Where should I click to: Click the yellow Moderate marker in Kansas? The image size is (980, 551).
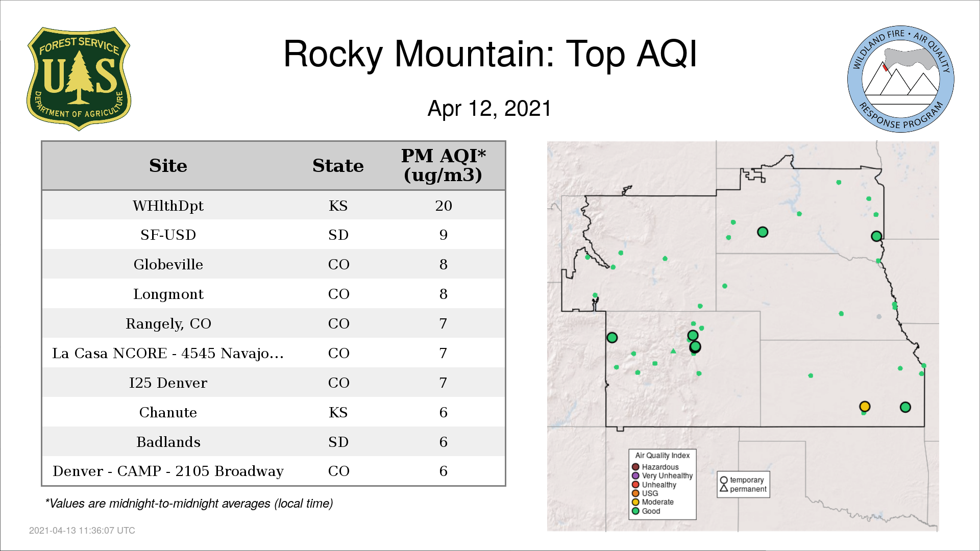(x=865, y=407)
